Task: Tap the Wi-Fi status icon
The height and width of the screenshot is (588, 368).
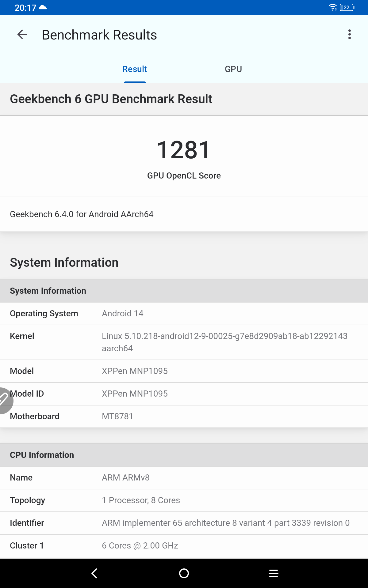Action: pos(333,7)
